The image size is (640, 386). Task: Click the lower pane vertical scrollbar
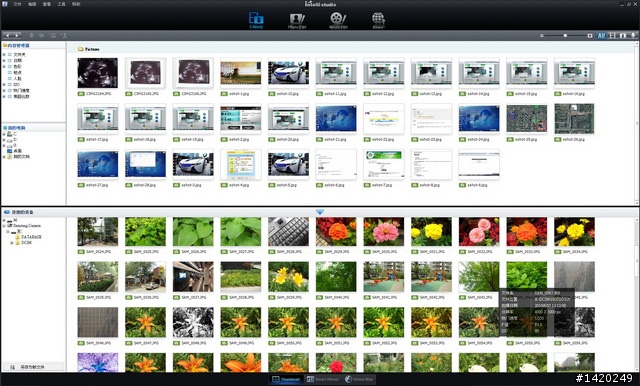[637, 294]
